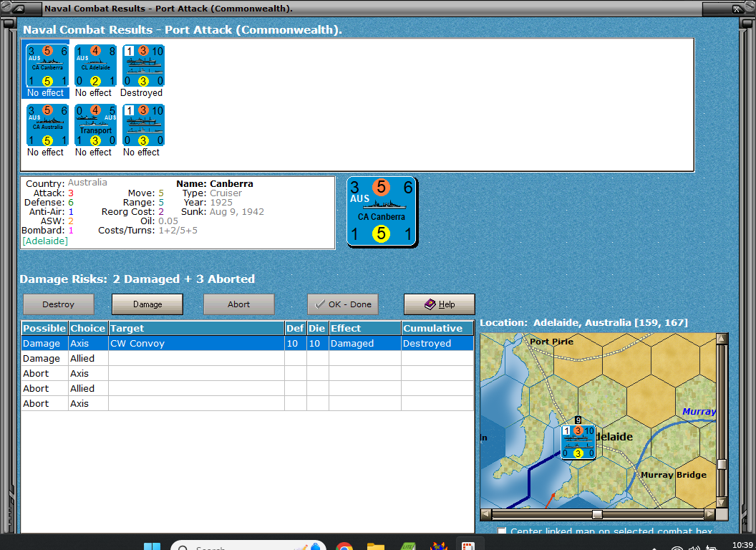Screen dimensions: 756x550
Task: Click the Destroyed cumulative cell
Action: point(437,344)
